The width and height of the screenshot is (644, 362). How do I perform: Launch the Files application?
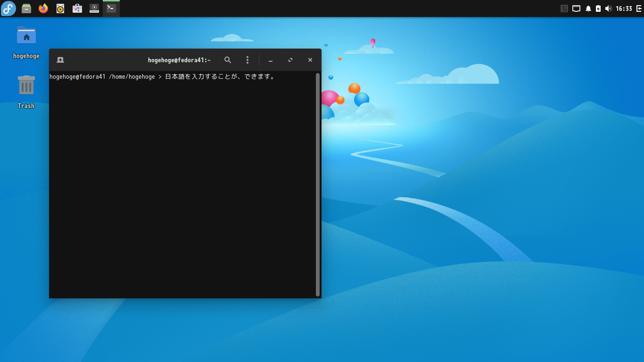[26, 8]
